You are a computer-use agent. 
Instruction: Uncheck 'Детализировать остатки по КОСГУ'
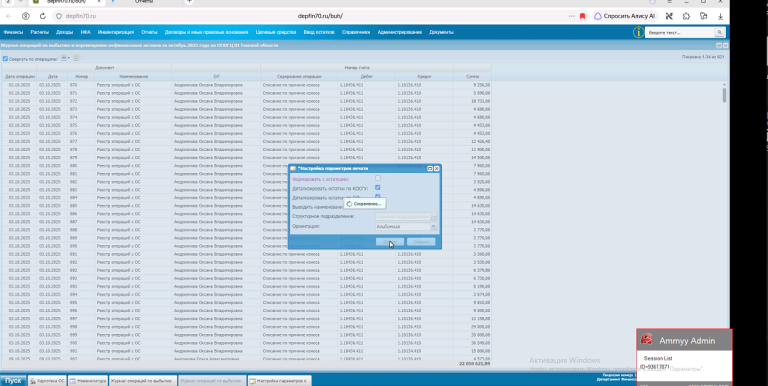coord(378,188)
